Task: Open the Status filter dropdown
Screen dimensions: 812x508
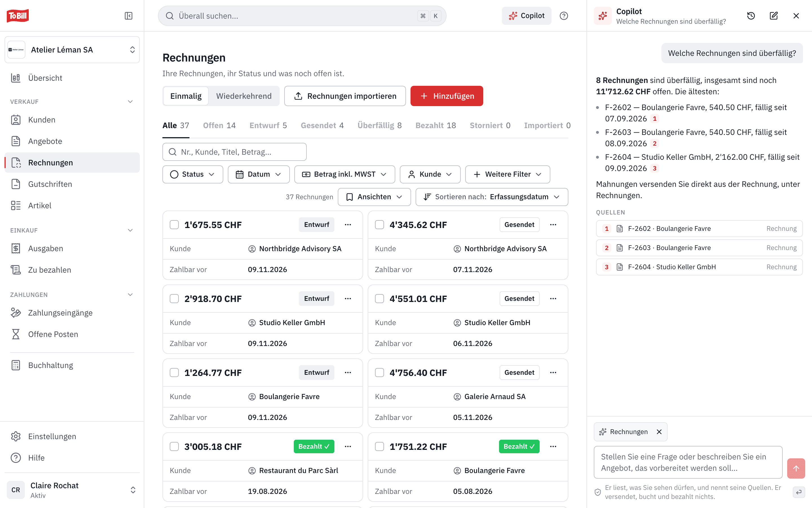Action: [193, 174]
